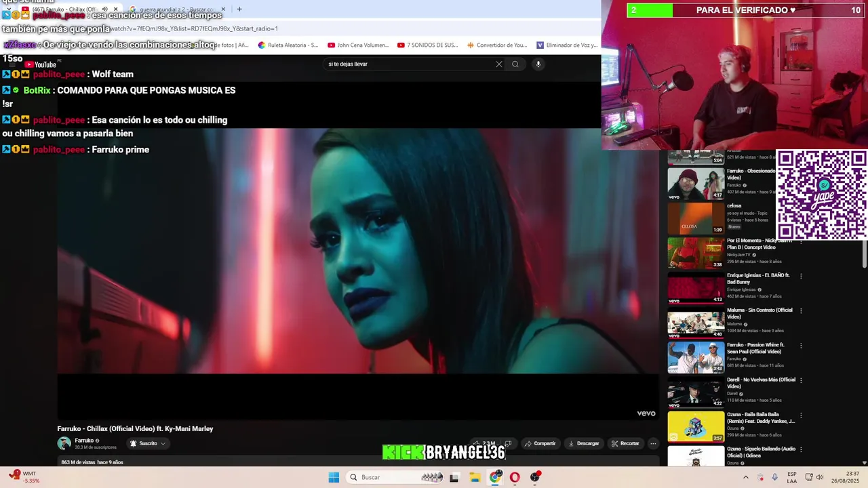Open Eliminador de Voz bookmark

[567, 45]
